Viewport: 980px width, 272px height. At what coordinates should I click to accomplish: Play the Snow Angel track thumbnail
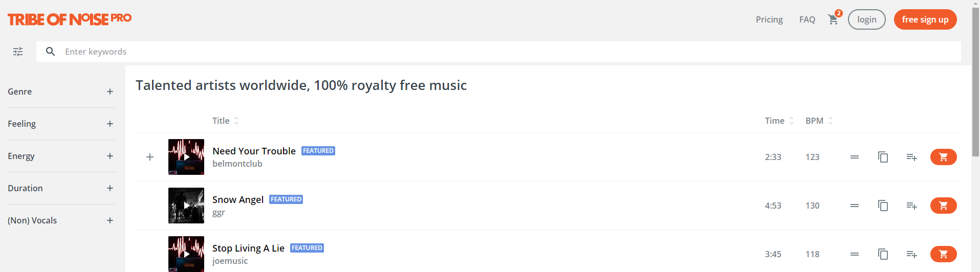pyautogui.click(x=186, y=206)
